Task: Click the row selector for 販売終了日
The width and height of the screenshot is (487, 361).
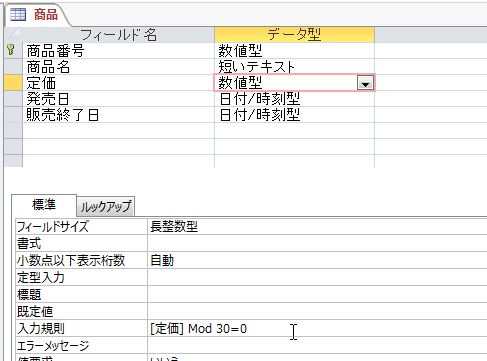Action: click(13, 114)
